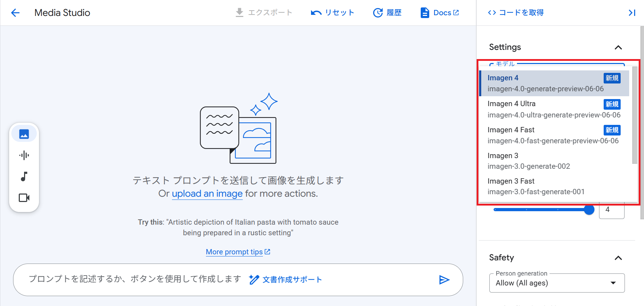This screenshot has height=306, width=644.
Task: Click the results count slider handle
Action: pyautogui.click(x=589, y=209)
